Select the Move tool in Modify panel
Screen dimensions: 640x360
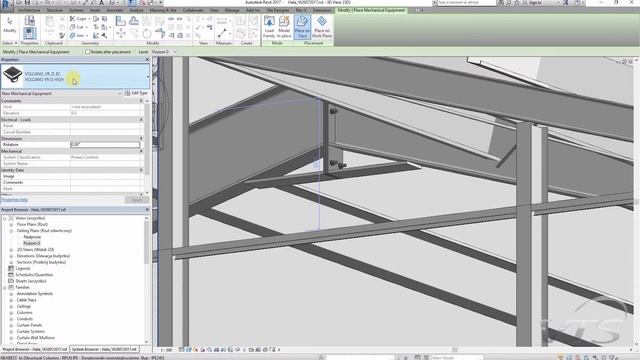(120, 33)
